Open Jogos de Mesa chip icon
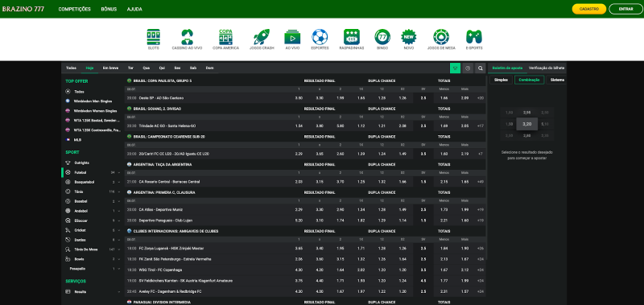Screen dimensions: 644x305 pyautogui.click(x=441, y=37)
